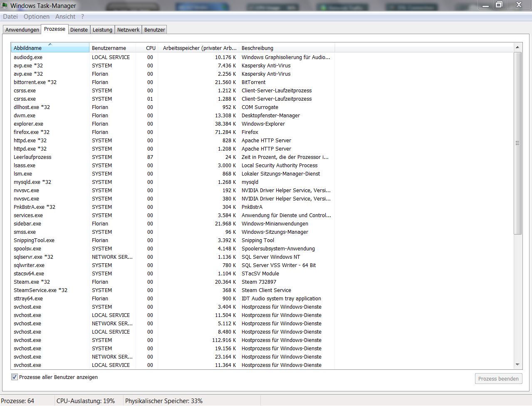Click the scrollbar up arrow
532x406 pixels.
coord(517,47)
